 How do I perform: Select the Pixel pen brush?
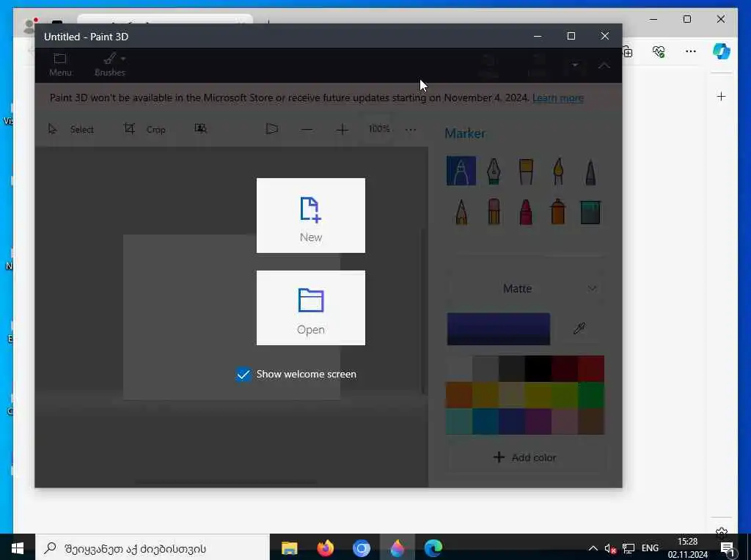(590, 172)
